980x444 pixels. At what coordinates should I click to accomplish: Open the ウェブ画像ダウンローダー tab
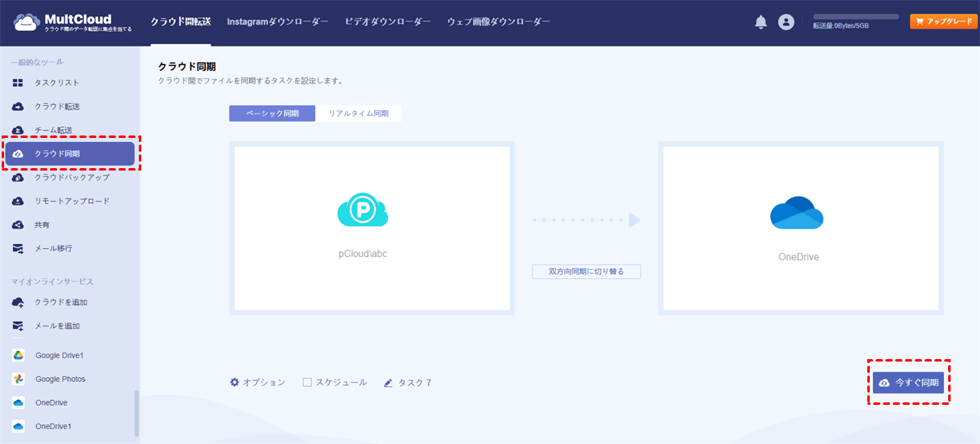(499, 22)
